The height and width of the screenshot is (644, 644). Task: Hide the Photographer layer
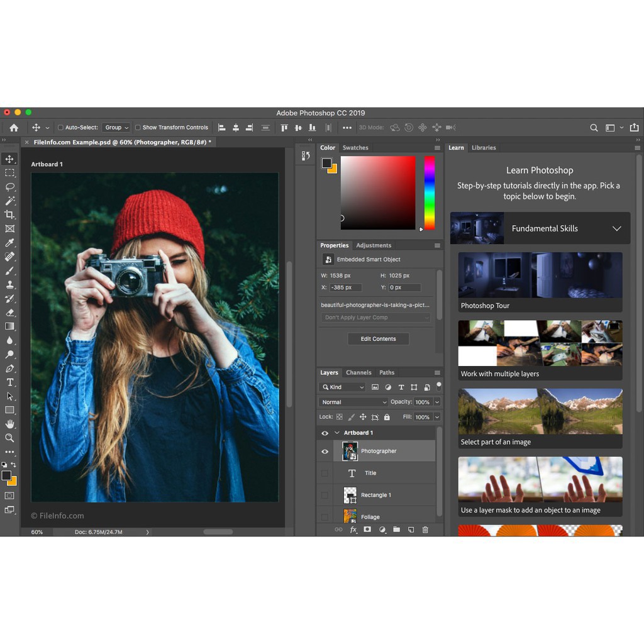325,451
